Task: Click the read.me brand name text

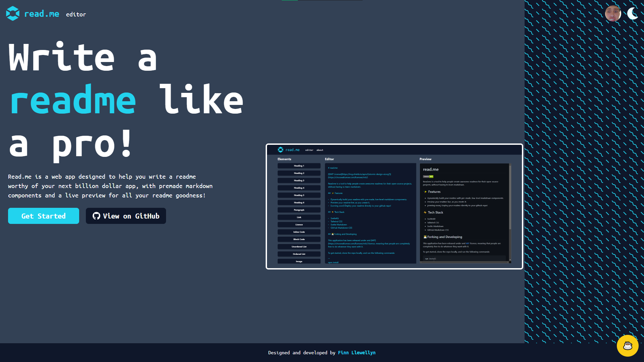Action: (42, 14)
